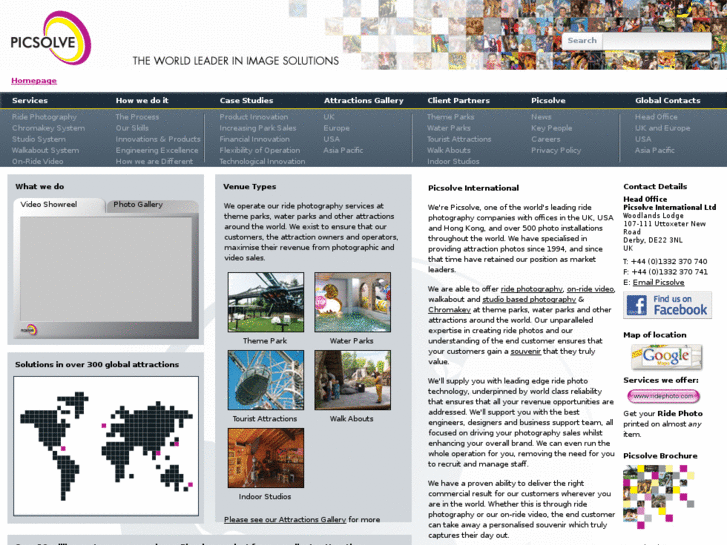Viewport: 727px width, 545px height.
Task: Open Flexibility of Operation case study
Action: tap(260, 150)
